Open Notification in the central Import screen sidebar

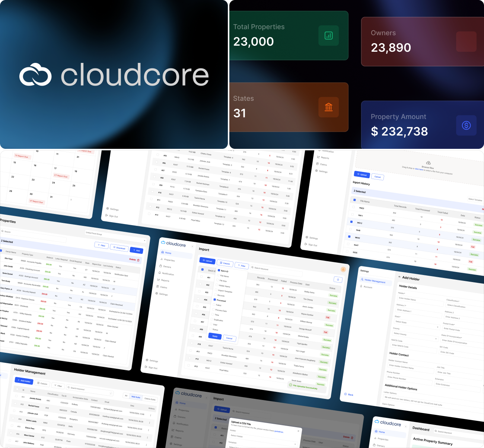tap(166, 273)
